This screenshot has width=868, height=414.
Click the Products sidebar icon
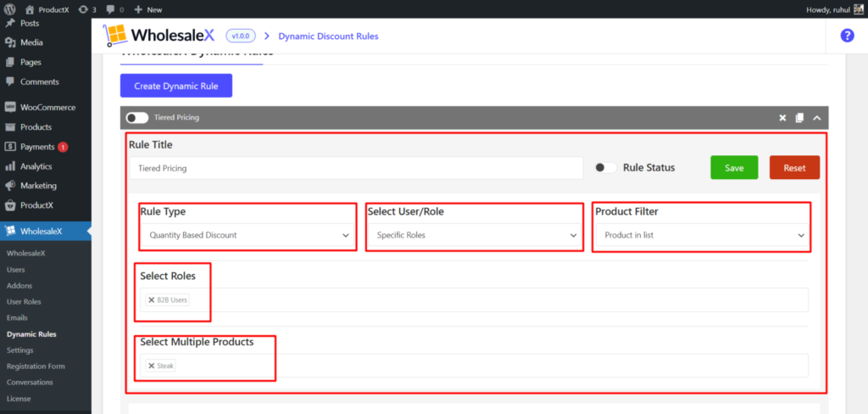10,127
